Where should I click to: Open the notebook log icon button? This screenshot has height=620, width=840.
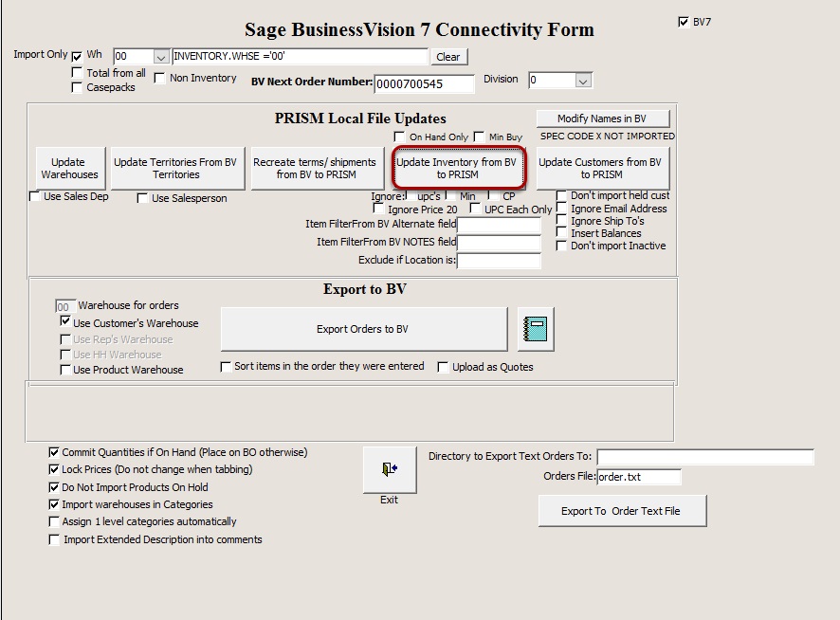click(x=536, y=329)
